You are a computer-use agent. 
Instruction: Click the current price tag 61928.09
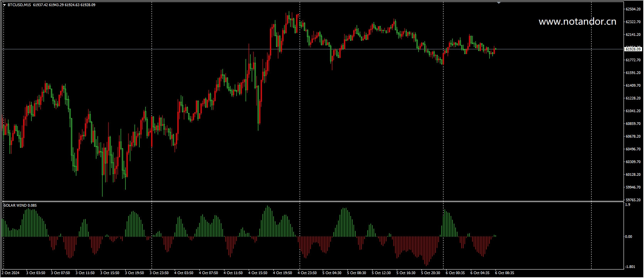tap(633, 49)
